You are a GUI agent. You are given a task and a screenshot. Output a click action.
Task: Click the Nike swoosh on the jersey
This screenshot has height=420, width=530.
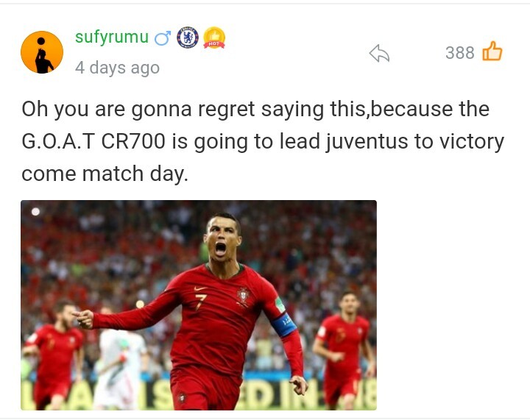[x=200, y=288]
